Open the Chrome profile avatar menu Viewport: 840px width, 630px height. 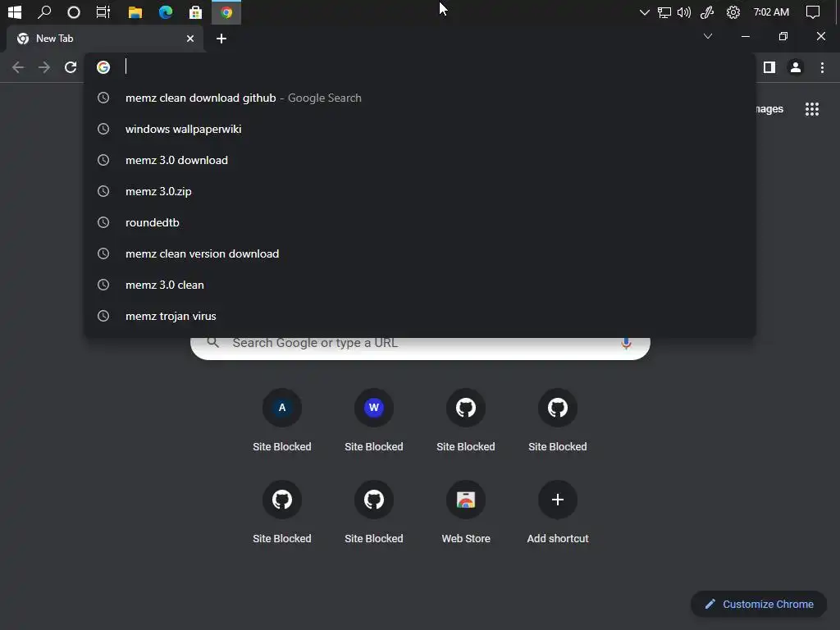tap(796, 67)
